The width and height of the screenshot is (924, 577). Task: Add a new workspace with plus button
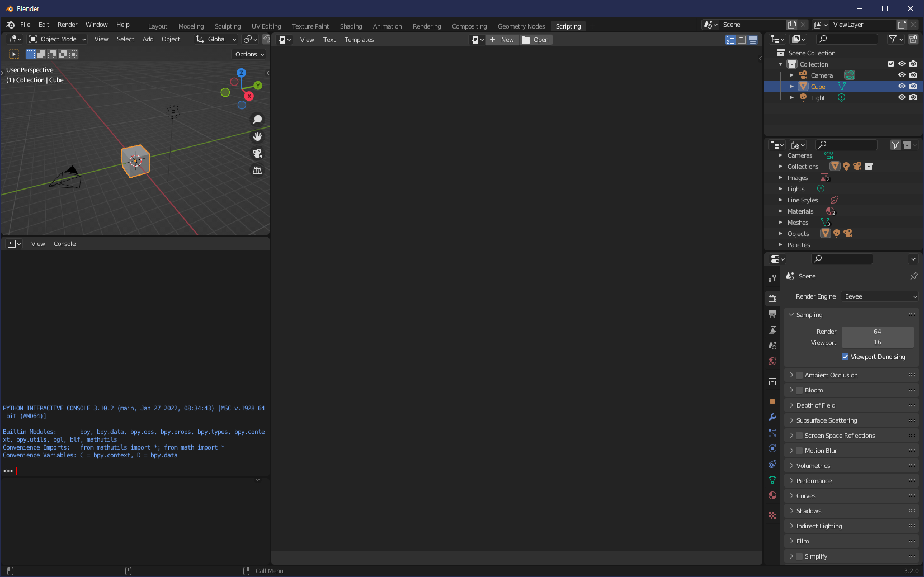(x=592, y=26)
